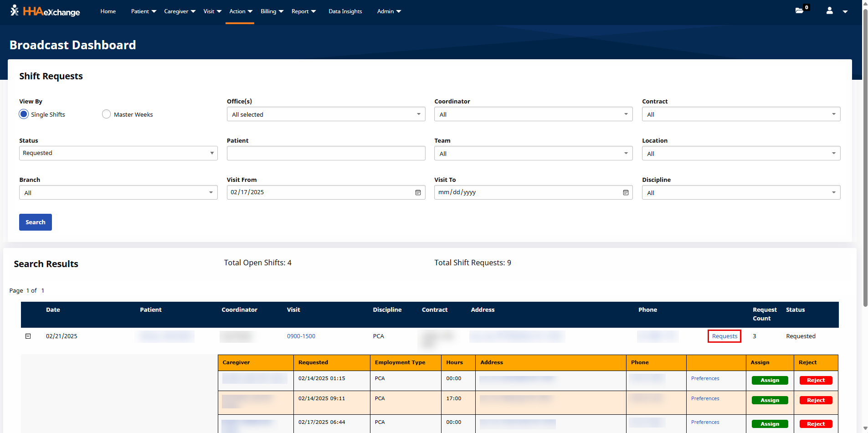The height and width of the screenshot is (433, 868).
Task: Click the Requests link
Action: click(x=724, y=336)
